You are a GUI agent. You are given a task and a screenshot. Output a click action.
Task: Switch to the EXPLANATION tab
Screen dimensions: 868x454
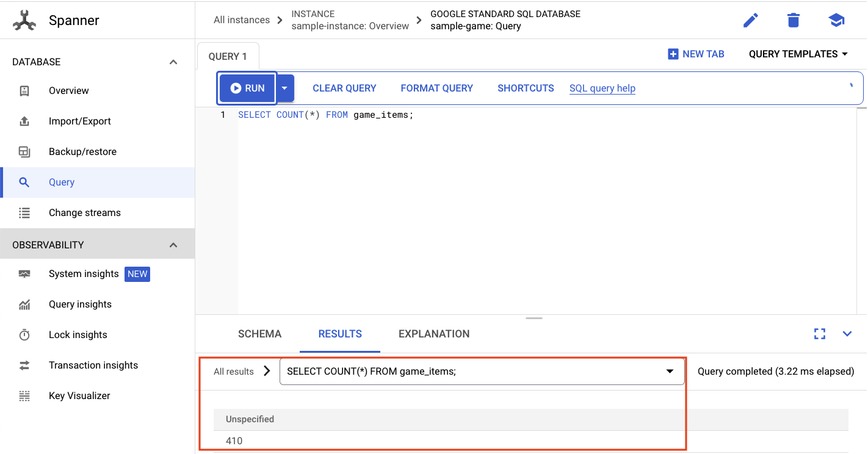[x=433, y=334]
